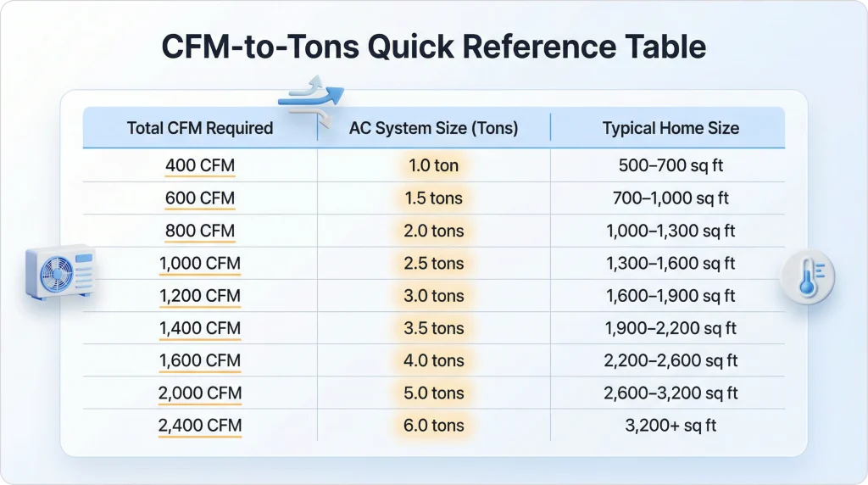Screen dimensions: 868x485
Task: Click the 1,000 CFM cell
Action: coord(200,264)
